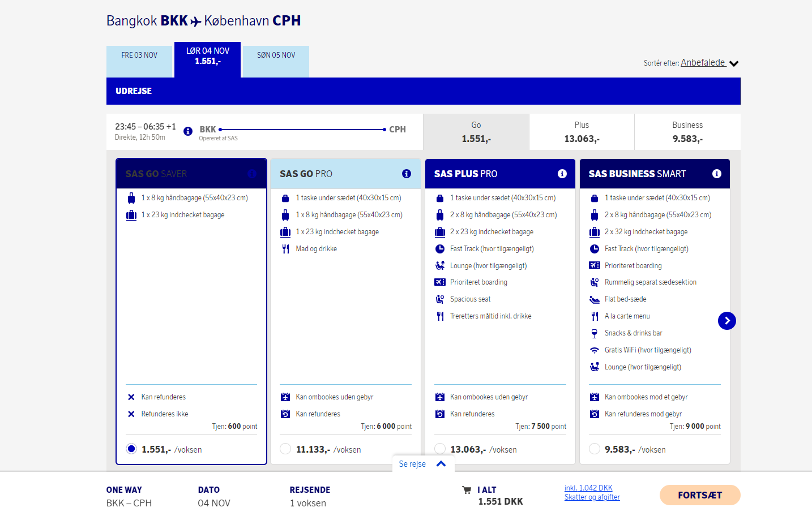Screen dimensions: 812x516
Task: Open info icon on SAS GO PRO card
Action: (407, 174)
